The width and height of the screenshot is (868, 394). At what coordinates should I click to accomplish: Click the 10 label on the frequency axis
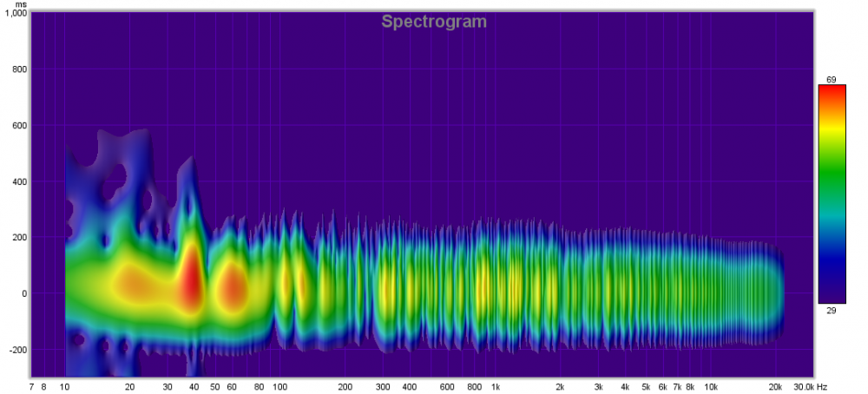[65, 387]
